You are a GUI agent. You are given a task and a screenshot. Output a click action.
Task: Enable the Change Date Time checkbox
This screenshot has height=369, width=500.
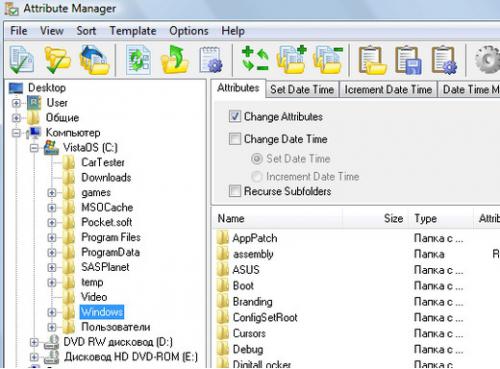235,139
